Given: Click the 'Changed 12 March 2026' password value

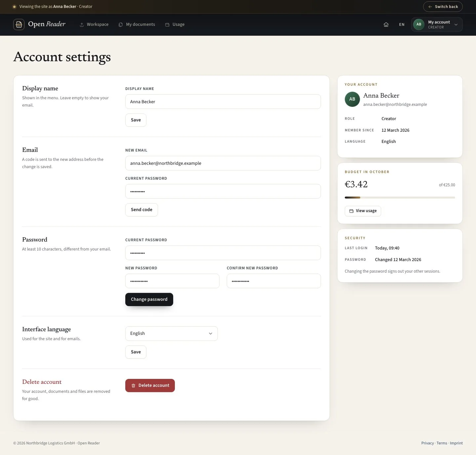Looking at the screenshot, I should (398, 260).
